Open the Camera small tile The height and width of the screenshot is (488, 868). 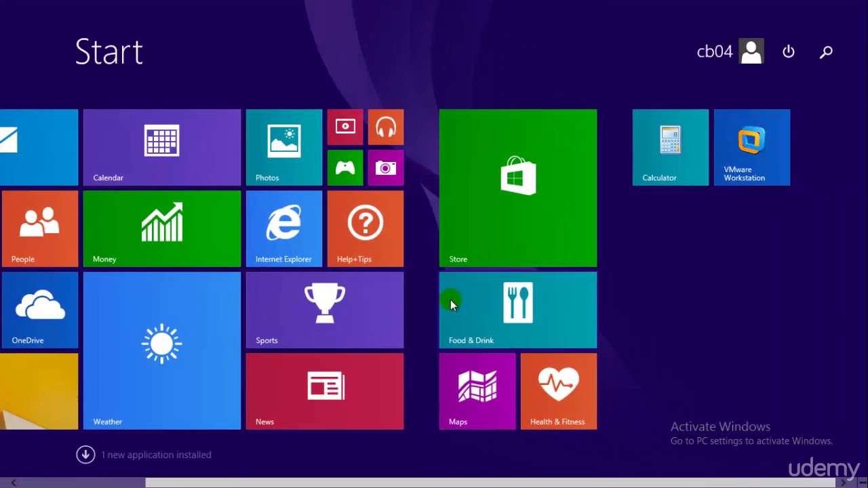pyautogui.click(x=386, y=167)
